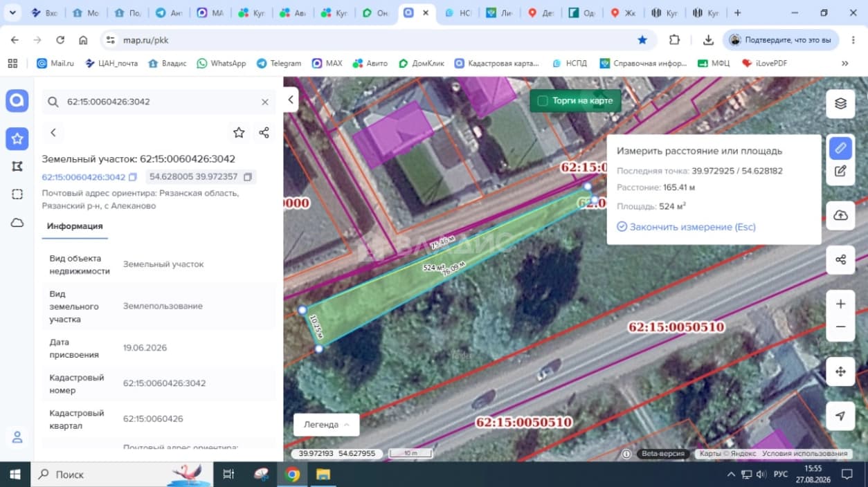Switch to the Информация tab
Screen dimensions: 868x487
(75, 226)
